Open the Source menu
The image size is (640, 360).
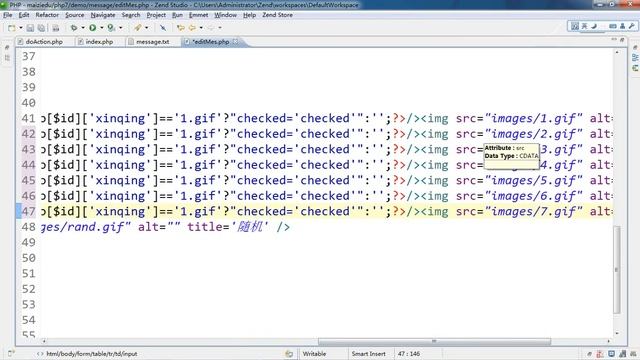(x=75, y=15)
